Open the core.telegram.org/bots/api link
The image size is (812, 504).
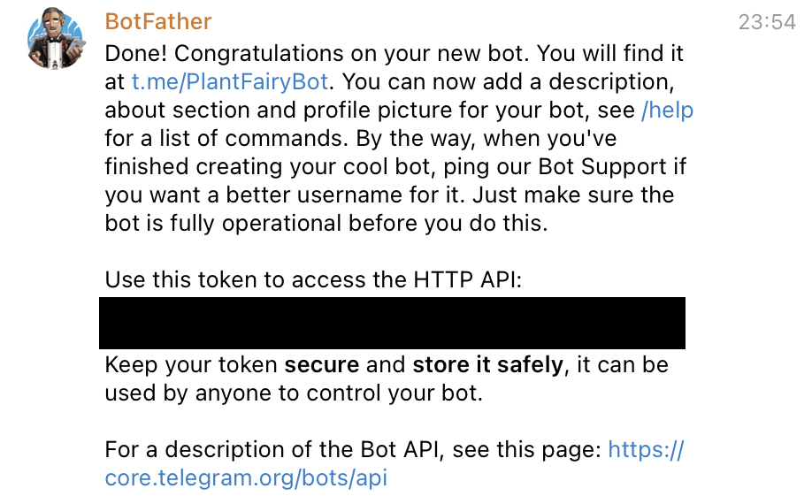coord(246,478)
